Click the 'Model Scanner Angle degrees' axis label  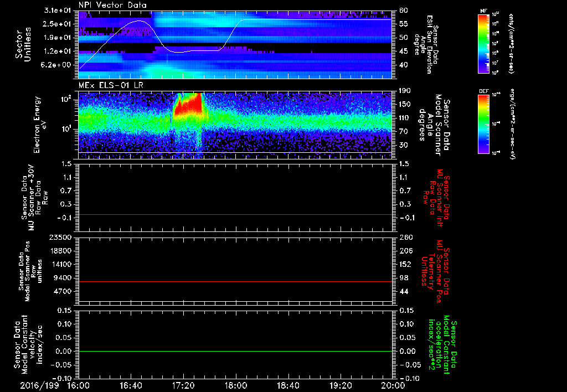click(434, 125)
